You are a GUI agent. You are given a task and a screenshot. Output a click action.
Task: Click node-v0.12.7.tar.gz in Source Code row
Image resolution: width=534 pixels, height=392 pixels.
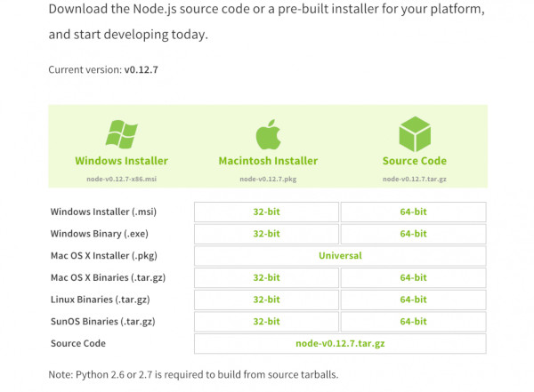[340, 343]
